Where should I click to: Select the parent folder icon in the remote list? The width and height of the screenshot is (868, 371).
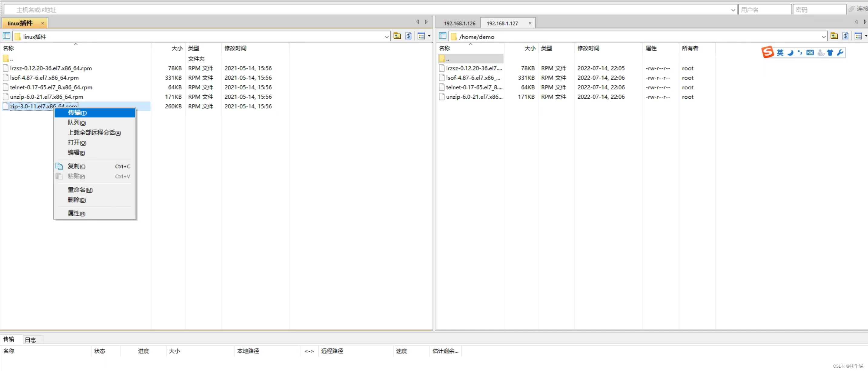click(442, 59)
